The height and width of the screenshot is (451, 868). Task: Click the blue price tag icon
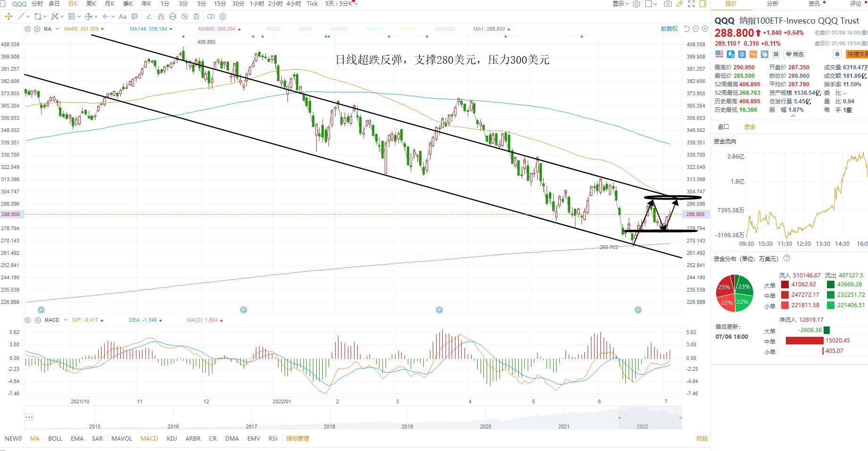click(765, 54)
